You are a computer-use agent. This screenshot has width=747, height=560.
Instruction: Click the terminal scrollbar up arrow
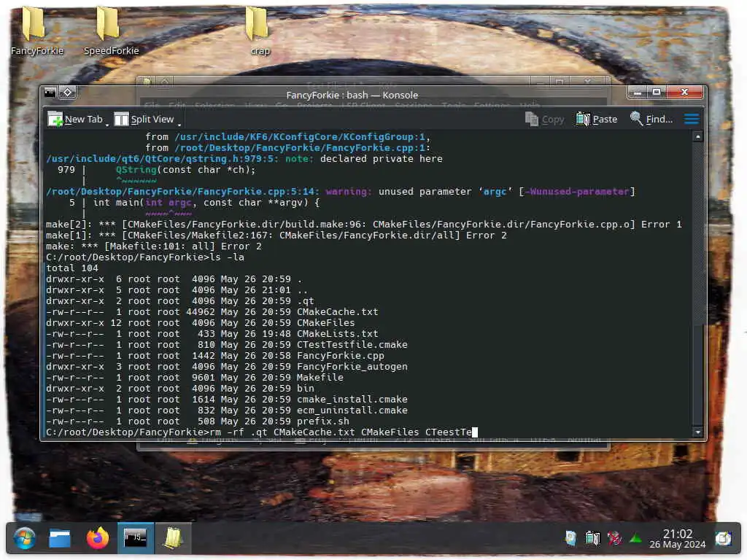click(697, 136)
